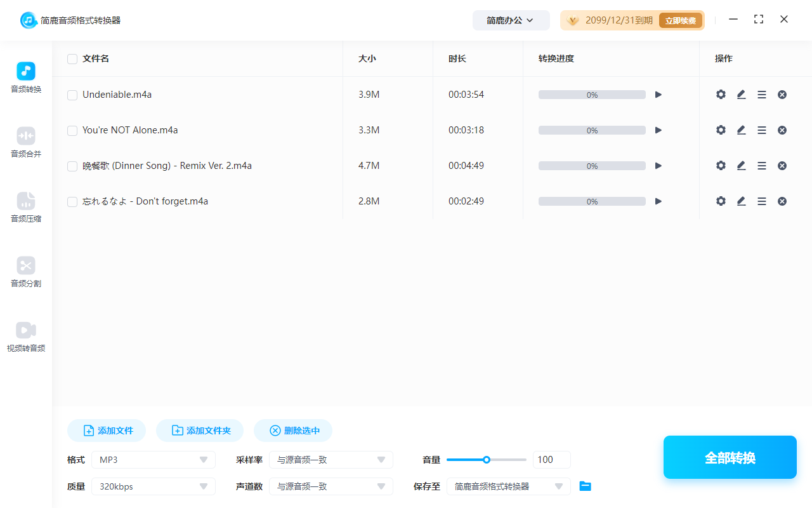The width and height of the screenshot is (812, 508).
Task: Open the 采样率 dropdown
Action: pyautogui.click(x=331, y=459)
